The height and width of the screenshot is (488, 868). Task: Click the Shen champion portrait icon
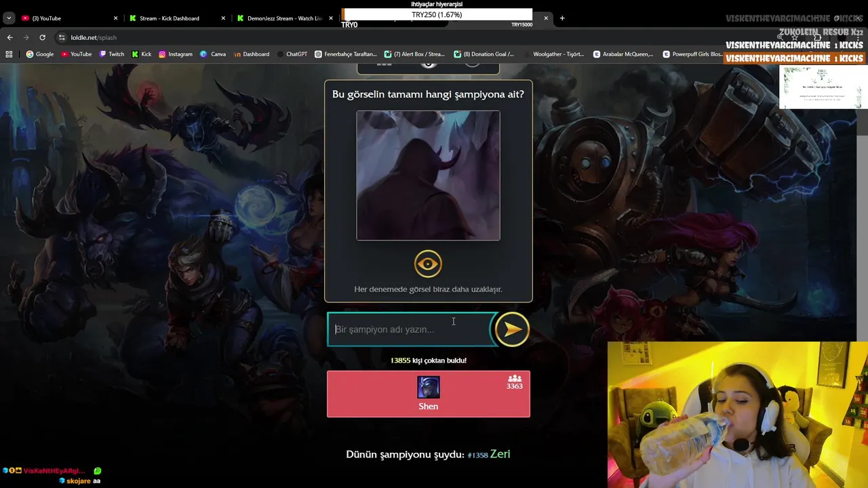tap(428, 387)
